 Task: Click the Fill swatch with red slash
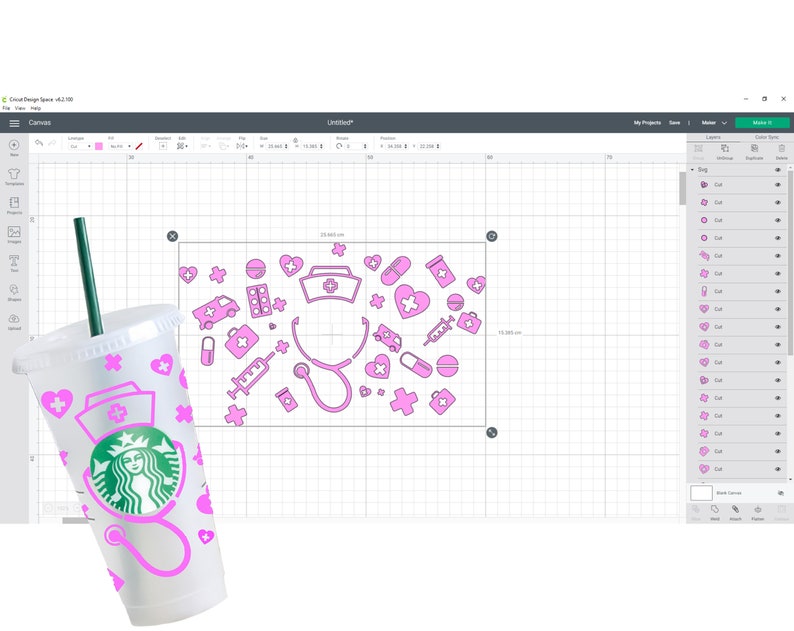pos(139,146)
